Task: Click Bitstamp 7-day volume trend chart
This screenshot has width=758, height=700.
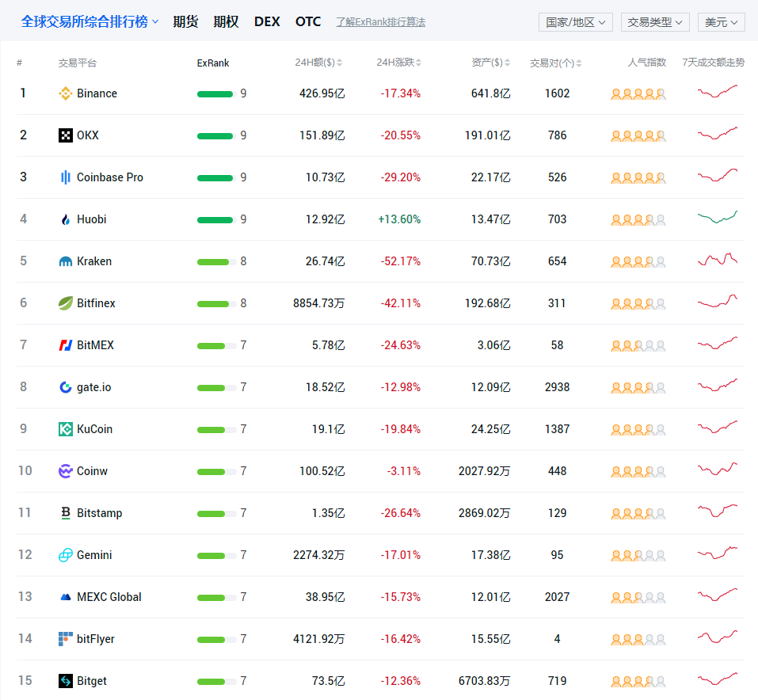Action: [718, 511]
